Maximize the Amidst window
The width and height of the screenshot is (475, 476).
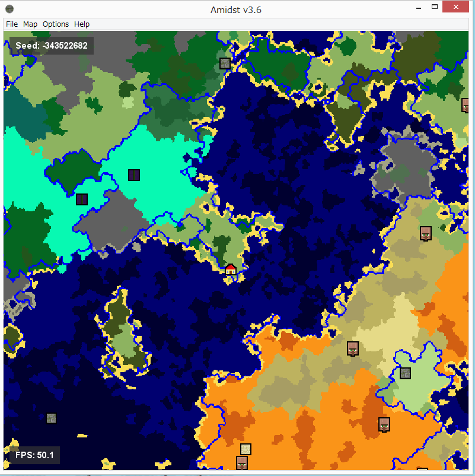434,7
